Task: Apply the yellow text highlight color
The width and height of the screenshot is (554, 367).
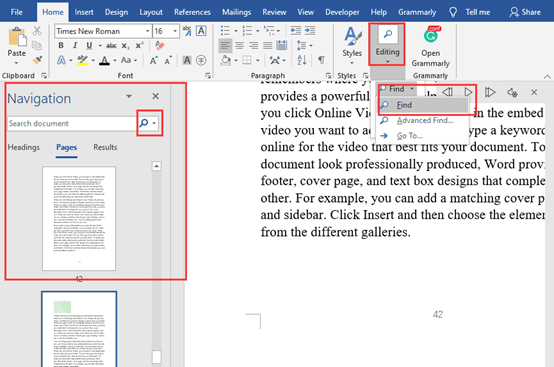Action: 82,60
